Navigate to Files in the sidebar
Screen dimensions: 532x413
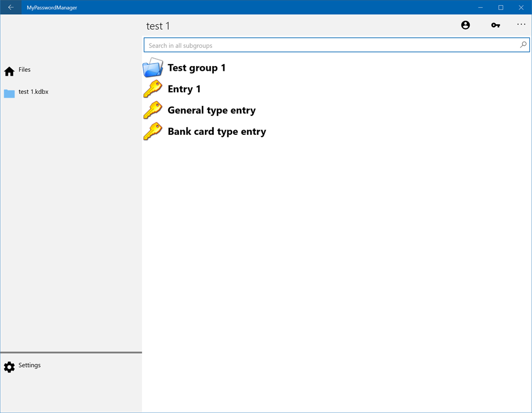[24, 70]
